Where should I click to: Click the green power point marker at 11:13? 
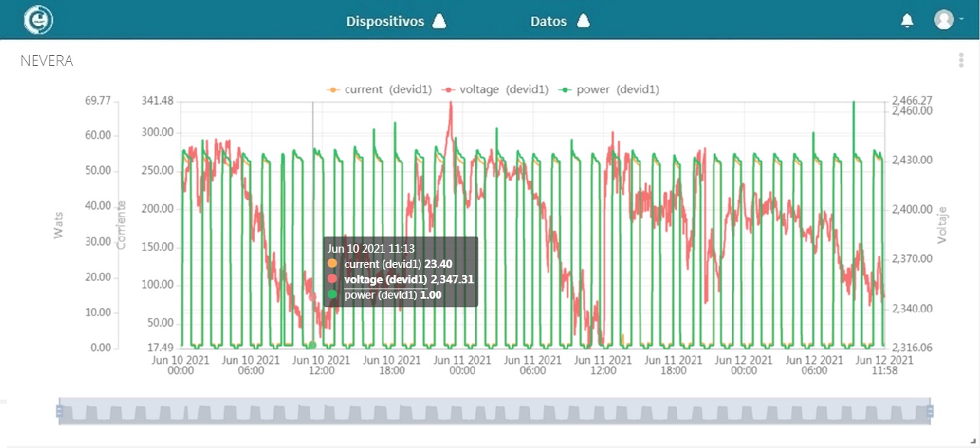coord(312,345)
